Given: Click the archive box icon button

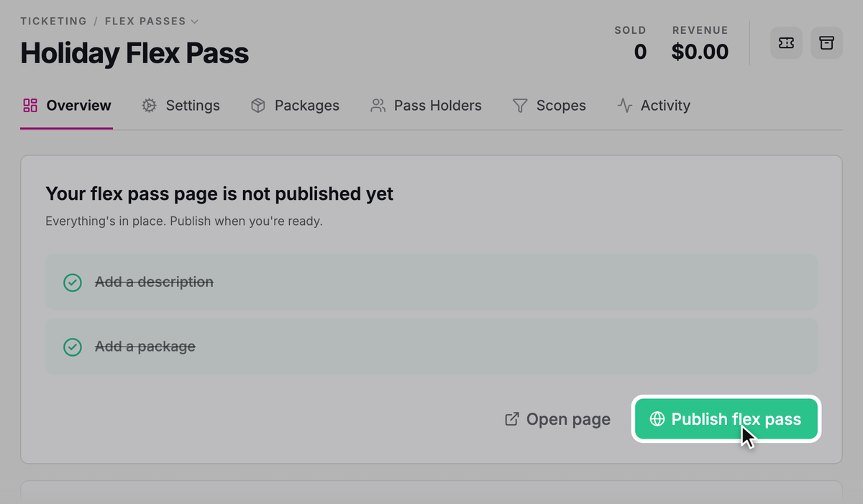Looking at the screenshot, I should click(x=826, y=43).
